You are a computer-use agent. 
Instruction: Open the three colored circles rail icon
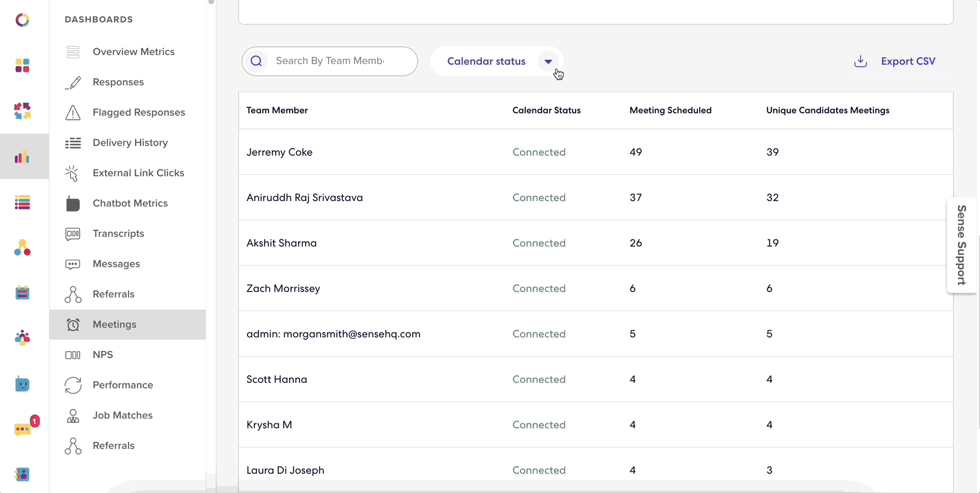tap(23, 248)
